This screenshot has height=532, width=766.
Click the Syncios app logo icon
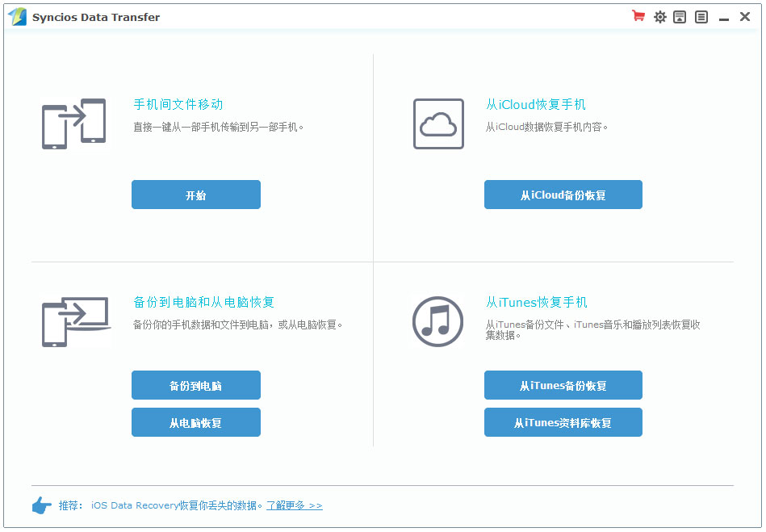[x=18, y=17]
